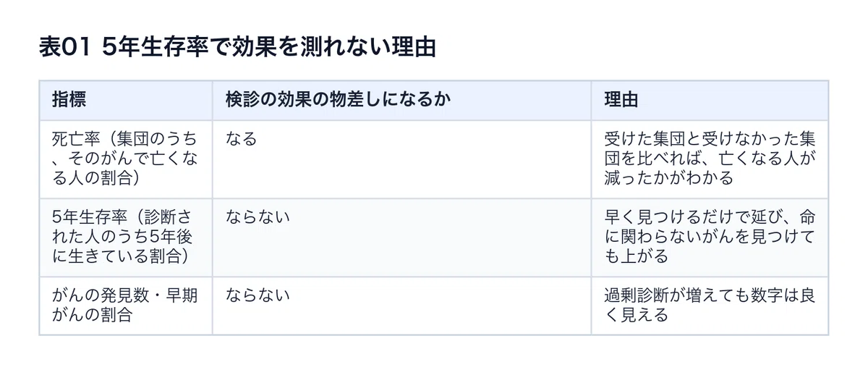Viewport: 868px width, 370px height.
Task: Click the table title 表01 5年生存率で効果を測れない理由
Action: [237, 48]
